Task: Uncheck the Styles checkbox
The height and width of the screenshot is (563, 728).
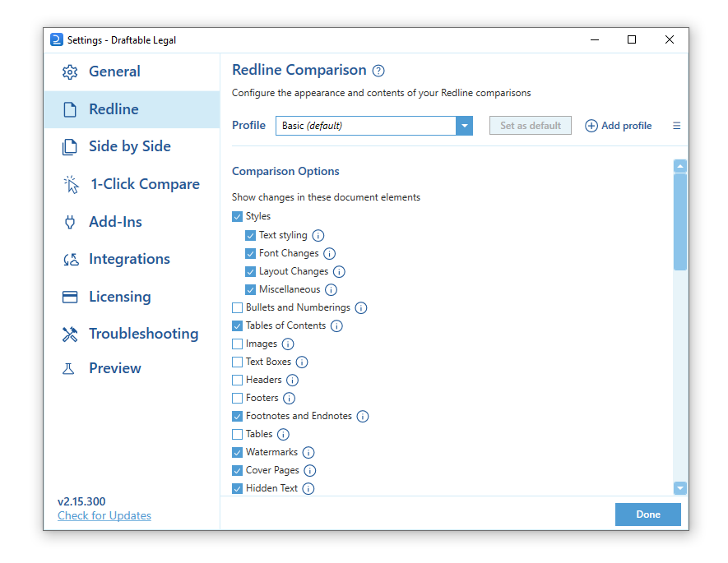Action: (x=237, y=217)
